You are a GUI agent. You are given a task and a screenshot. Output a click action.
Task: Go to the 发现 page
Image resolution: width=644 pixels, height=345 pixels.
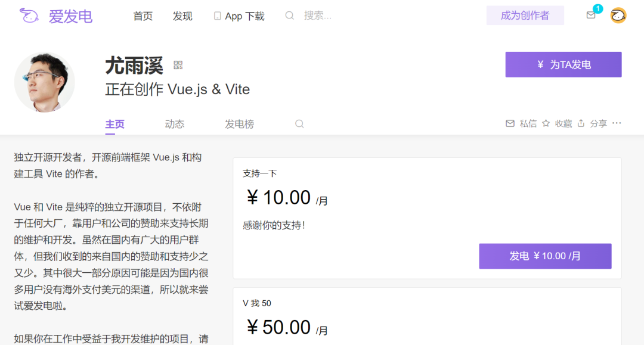coord(182,17)
